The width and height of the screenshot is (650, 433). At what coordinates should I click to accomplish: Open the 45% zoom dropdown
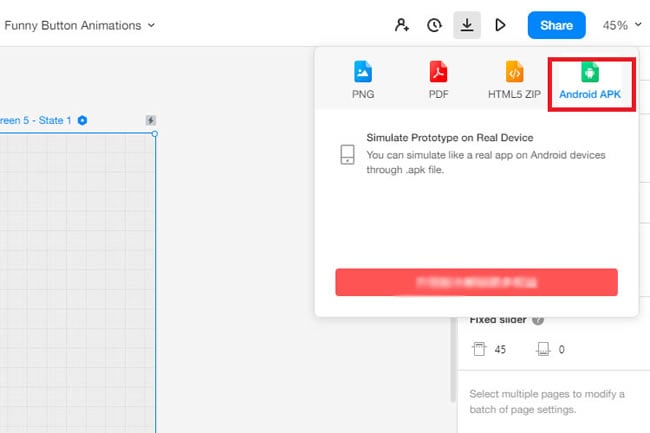click(x=622, y=25)
